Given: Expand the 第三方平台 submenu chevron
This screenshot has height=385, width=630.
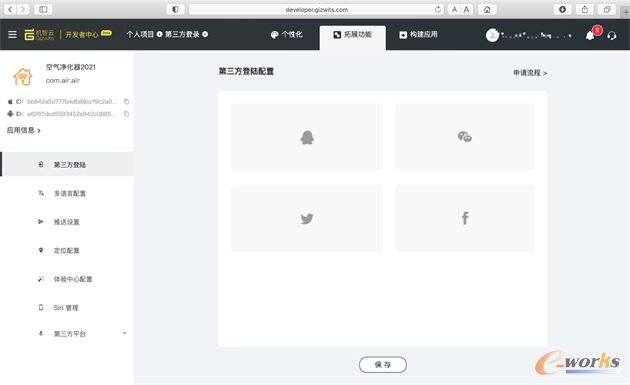Looking at the screenshot, I should tap(125, 333).
